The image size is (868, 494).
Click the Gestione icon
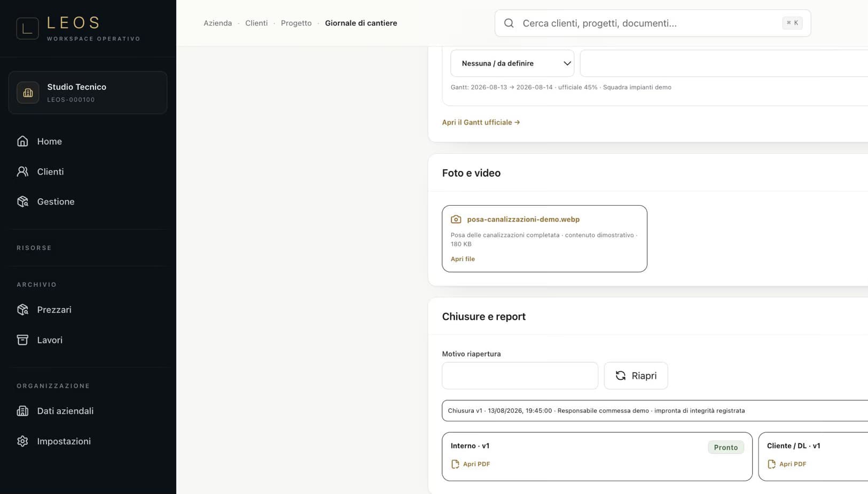pos(22,201)
